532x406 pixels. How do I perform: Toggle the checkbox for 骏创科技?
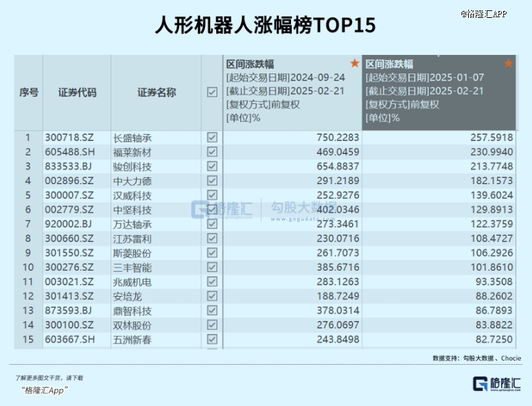click(x=212, y=166)
